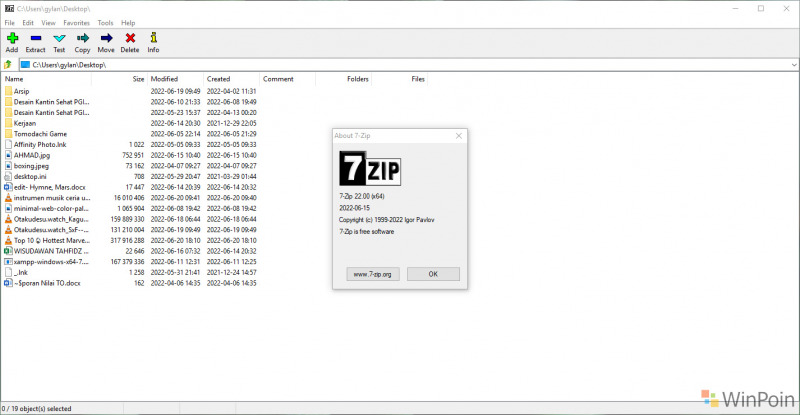Click size value 317 916 288
Image resolution: width=800 pixels, height=415 pixels.
click(x=128, y=240)
